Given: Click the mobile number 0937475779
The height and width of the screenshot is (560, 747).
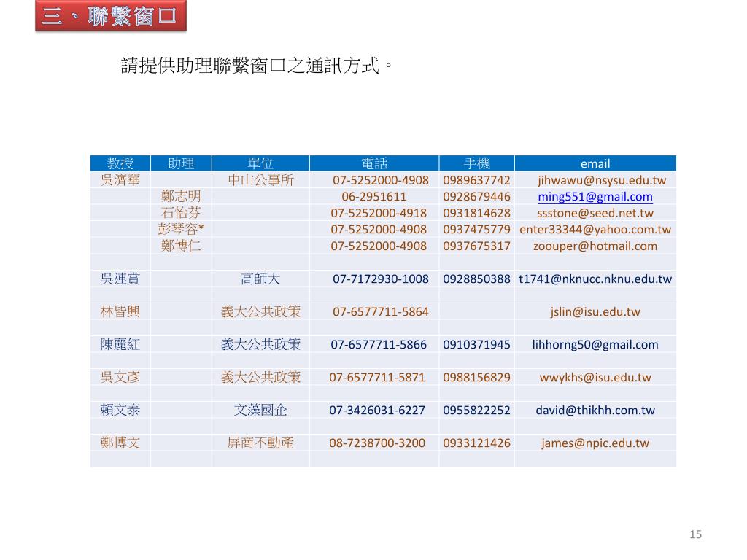Looking at the screenshot, I should click(476, 230).
